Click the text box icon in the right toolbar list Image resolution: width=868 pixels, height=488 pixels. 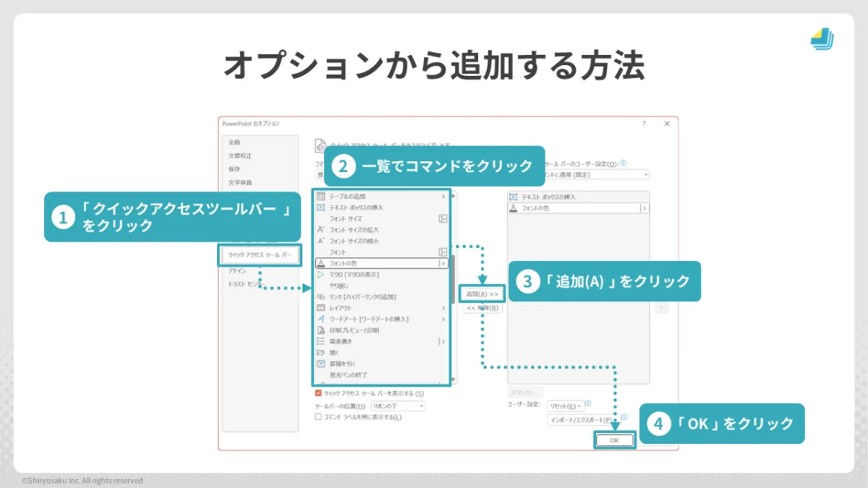coord(514,197)
